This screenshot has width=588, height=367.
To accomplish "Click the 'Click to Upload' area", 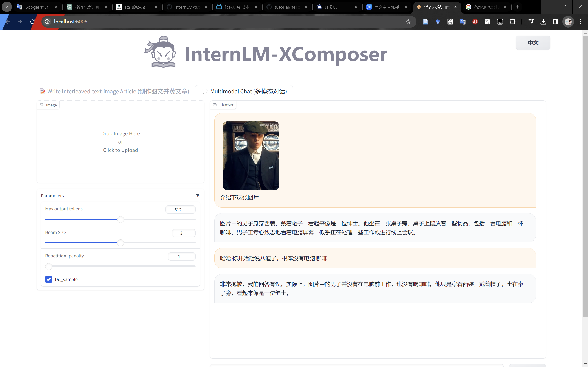I will 120,150.
